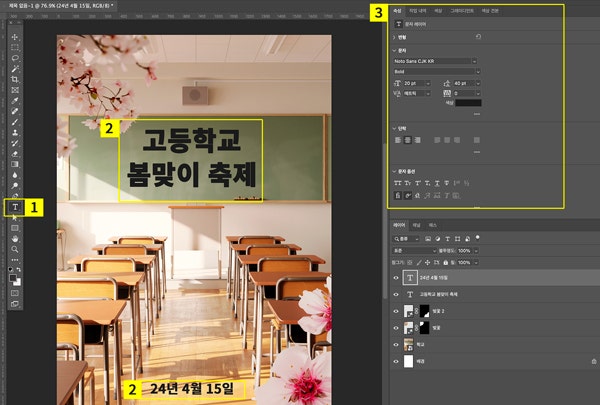Select the Lasso tool
Image resolution: width=600 pixels, height=405 pixels.
click(x=15, y=58)
